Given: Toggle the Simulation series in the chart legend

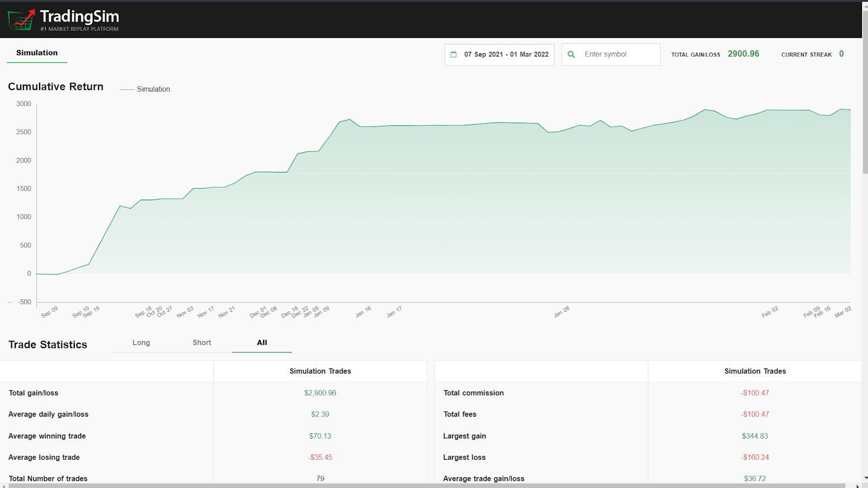Looking at the screenshot, I should coord(145,89).
